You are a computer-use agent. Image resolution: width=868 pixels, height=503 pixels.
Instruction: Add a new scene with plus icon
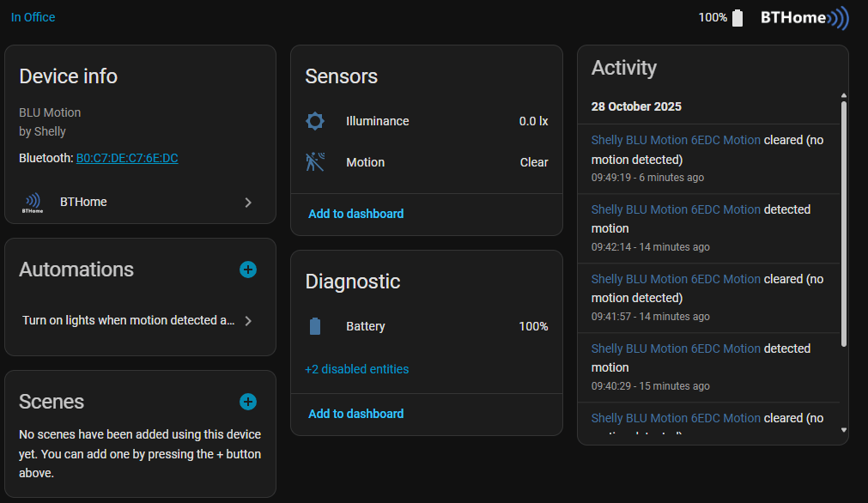point(247,402)
